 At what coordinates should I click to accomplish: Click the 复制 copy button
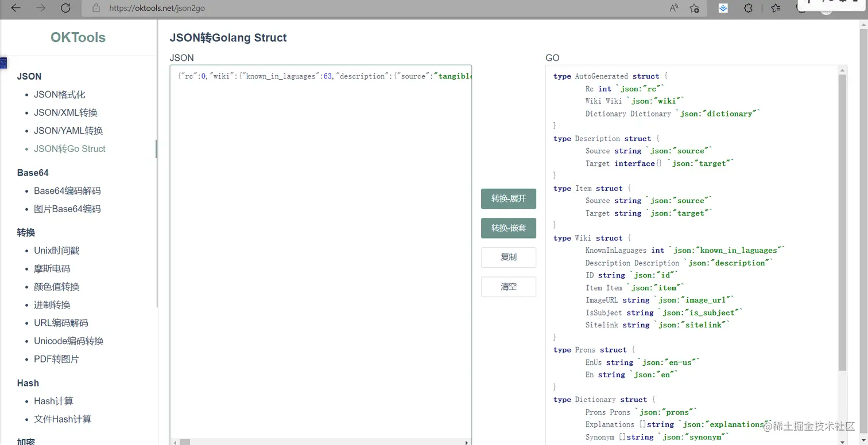(509, 257)
